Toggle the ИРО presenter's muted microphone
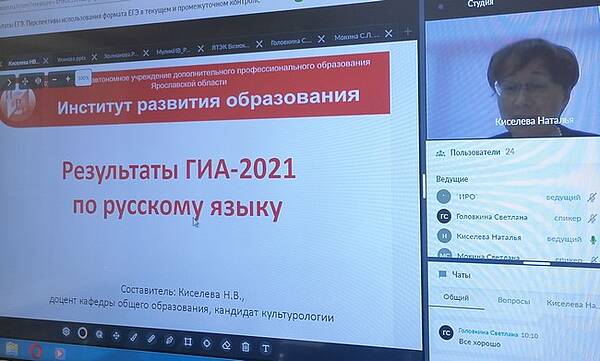 [x=592, y=197]
